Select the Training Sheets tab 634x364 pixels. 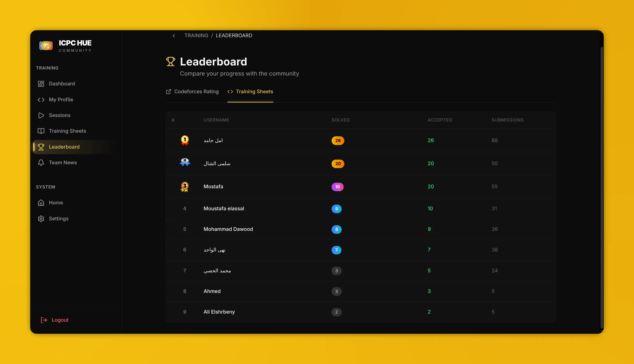pyautogui.click(x=250, y=92)
